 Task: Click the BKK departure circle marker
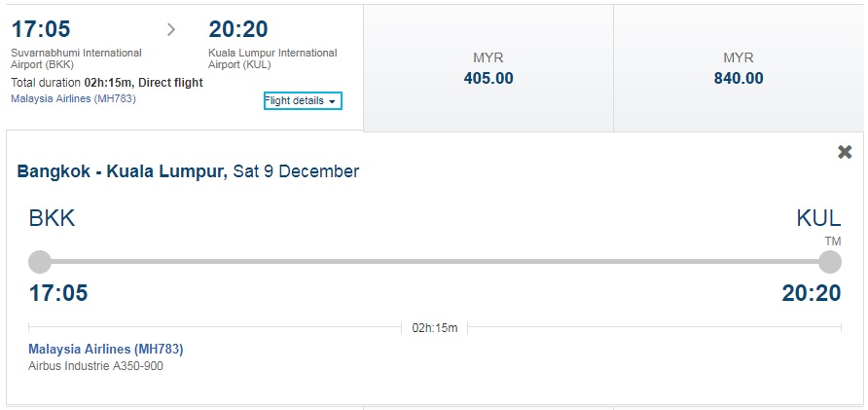pyautogui.click(x=40, y=262)
